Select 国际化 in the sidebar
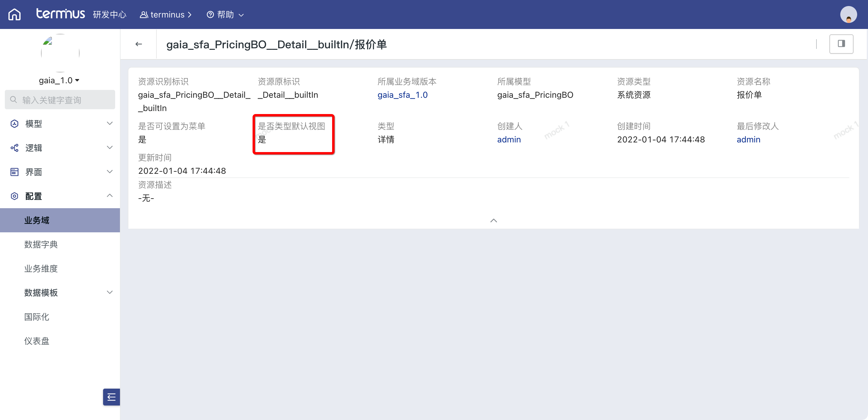Viewport: 868px width, 420px height. 60,317
